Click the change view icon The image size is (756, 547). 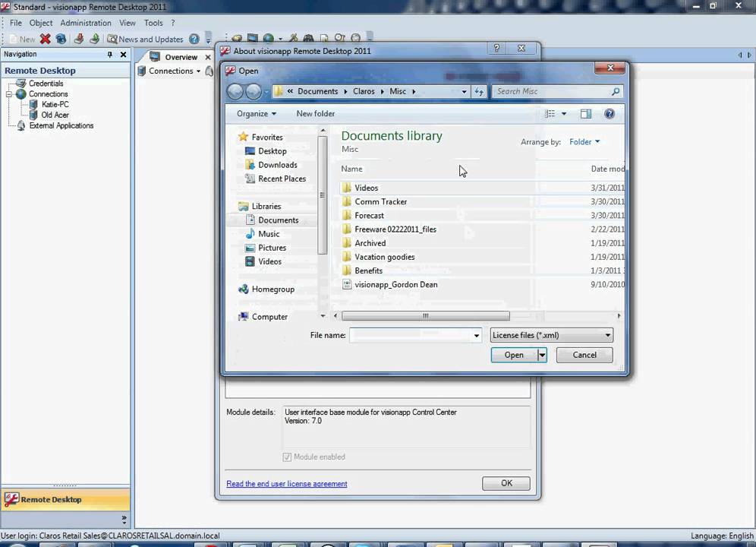[x=550, y=113]
